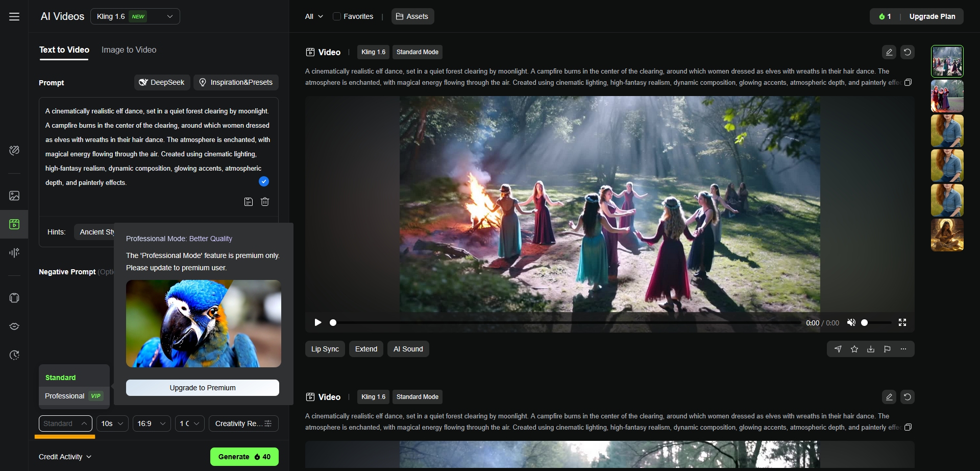980x471 pixels.
Task: Select the golden glowing figure thumbnail
Action: tap(947, 235)
